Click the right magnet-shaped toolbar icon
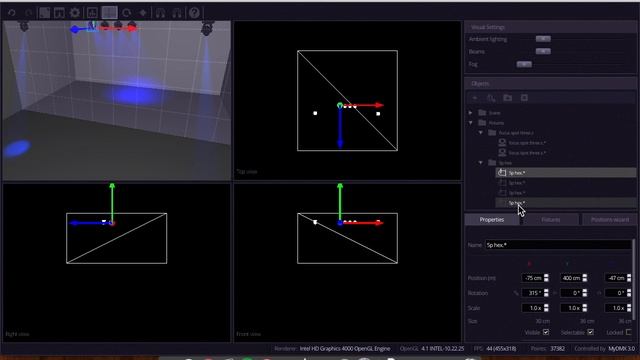Viewport: 640px width, 360px height. coord(177,13)
